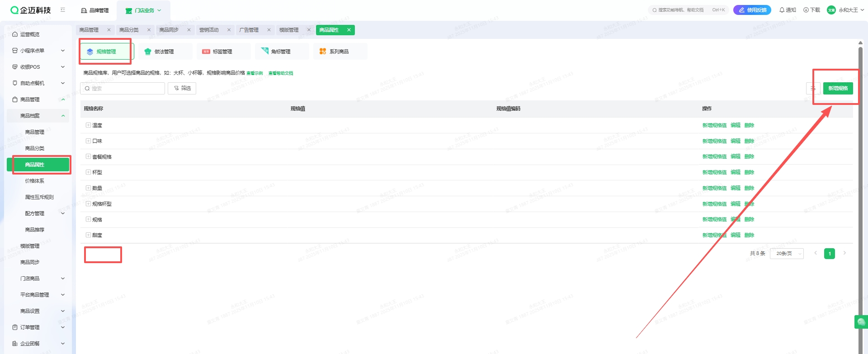This screenshot has width=868, height=354.
Task: Expand the 温度 specification row
Action: pos(88,125)
